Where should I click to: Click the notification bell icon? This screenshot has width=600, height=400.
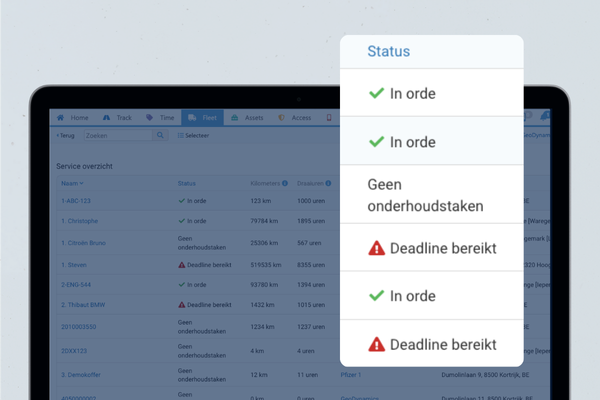[545, 117]
